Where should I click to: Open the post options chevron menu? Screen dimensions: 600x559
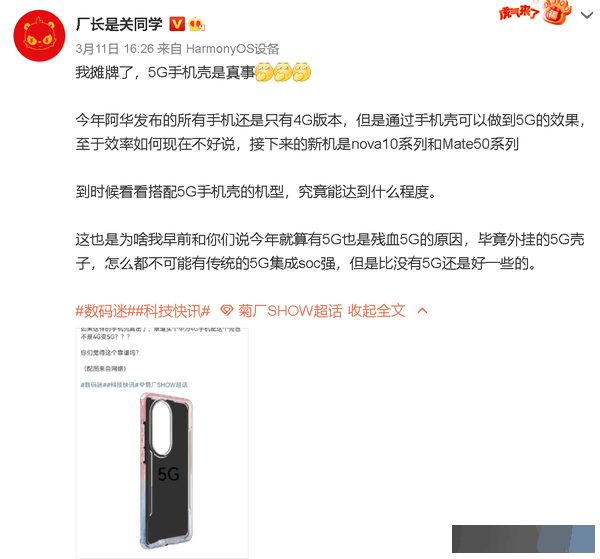pos(587,15)
